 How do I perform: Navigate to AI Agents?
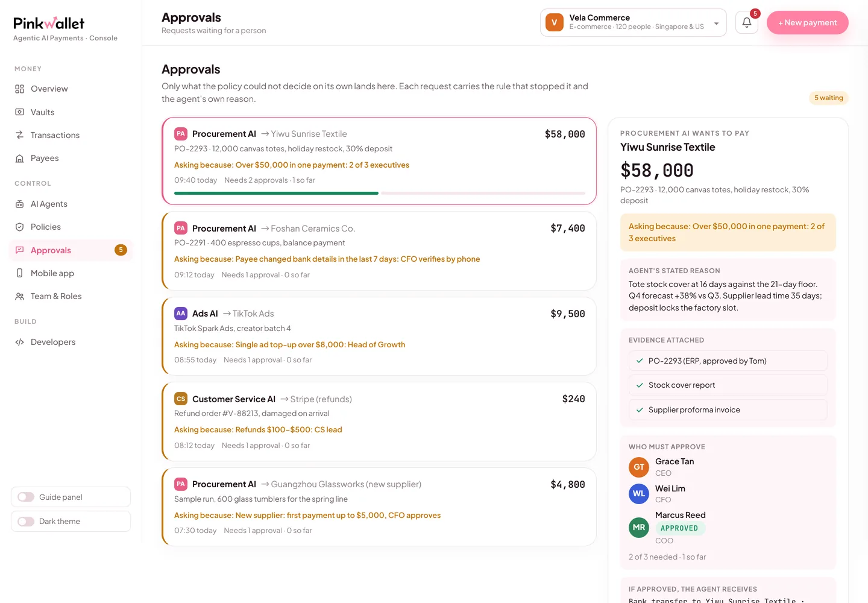[71, 204]
